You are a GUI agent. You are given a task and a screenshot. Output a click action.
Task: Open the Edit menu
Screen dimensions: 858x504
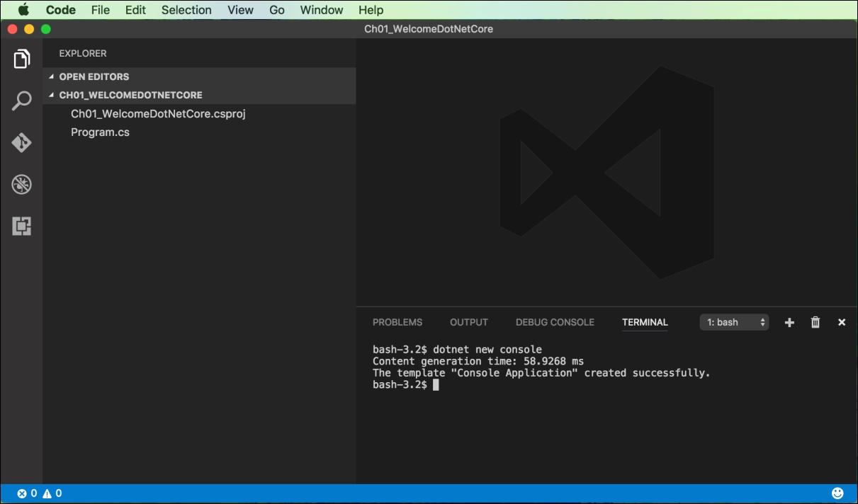[x=135, y=10]
